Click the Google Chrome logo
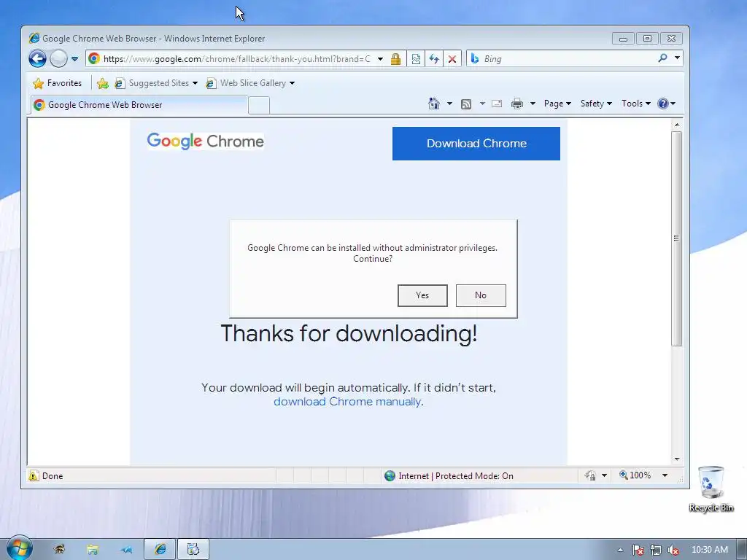747x560 pixels. [205, 141]
